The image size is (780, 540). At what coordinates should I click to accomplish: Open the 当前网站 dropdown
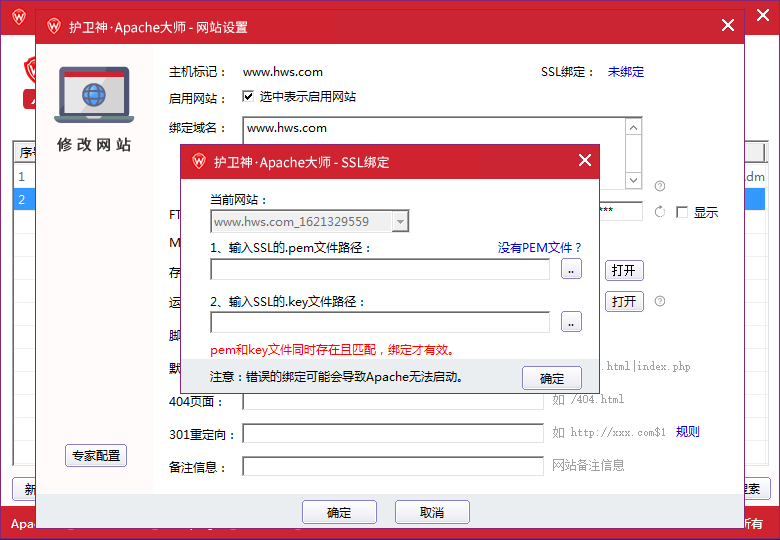pyautogui.click(x=400, y=222)
